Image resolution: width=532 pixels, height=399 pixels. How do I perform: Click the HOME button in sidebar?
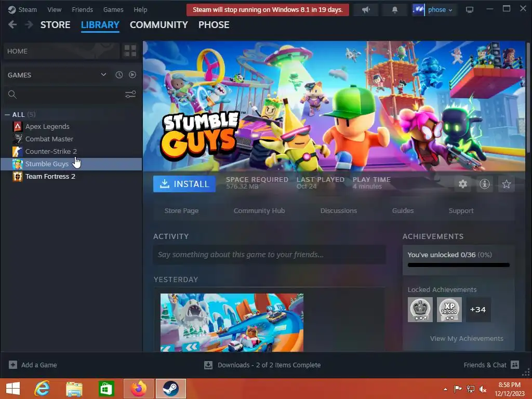pyautogui.click(x=61, y=51)
